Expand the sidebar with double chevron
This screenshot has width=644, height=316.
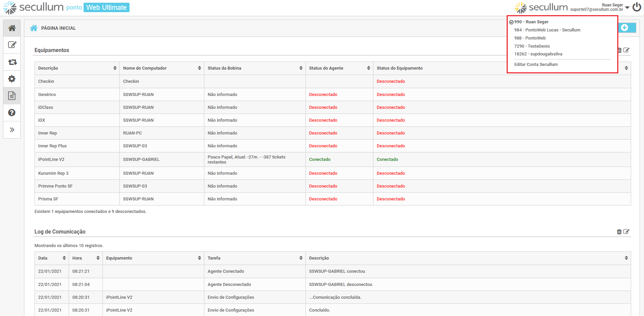tap(12, 130)
